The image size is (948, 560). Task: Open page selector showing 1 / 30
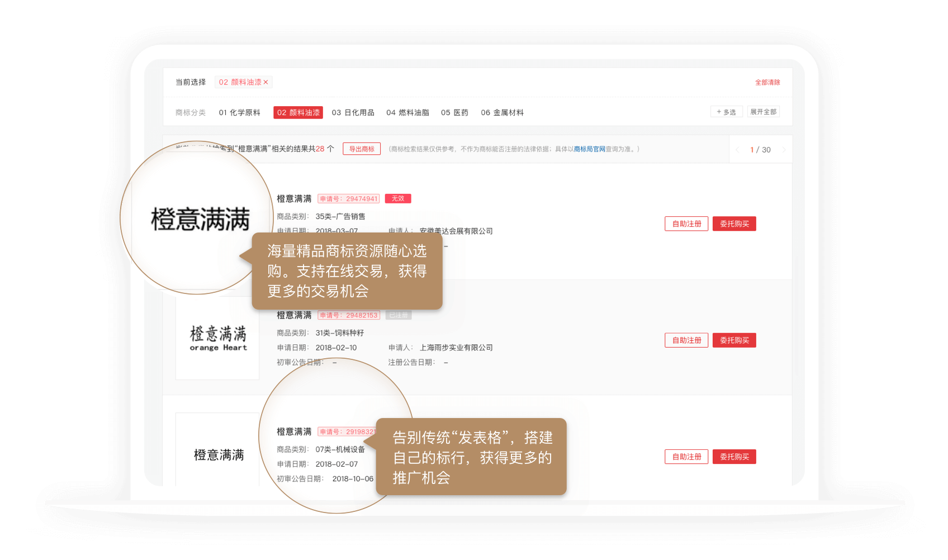tap(759, 149)
